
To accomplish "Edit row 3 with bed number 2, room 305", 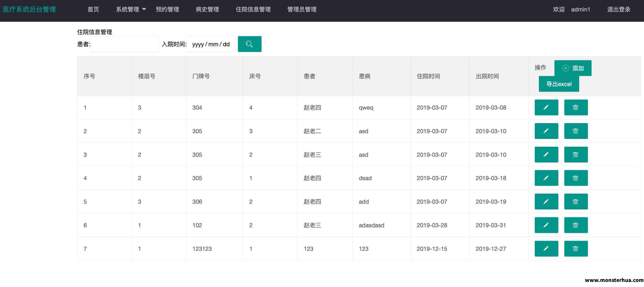I will (546, 155).
